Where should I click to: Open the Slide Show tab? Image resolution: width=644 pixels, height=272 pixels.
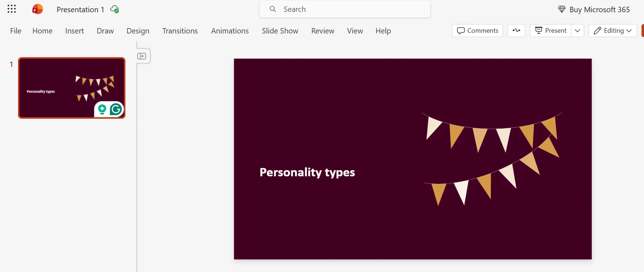point(280,31)
